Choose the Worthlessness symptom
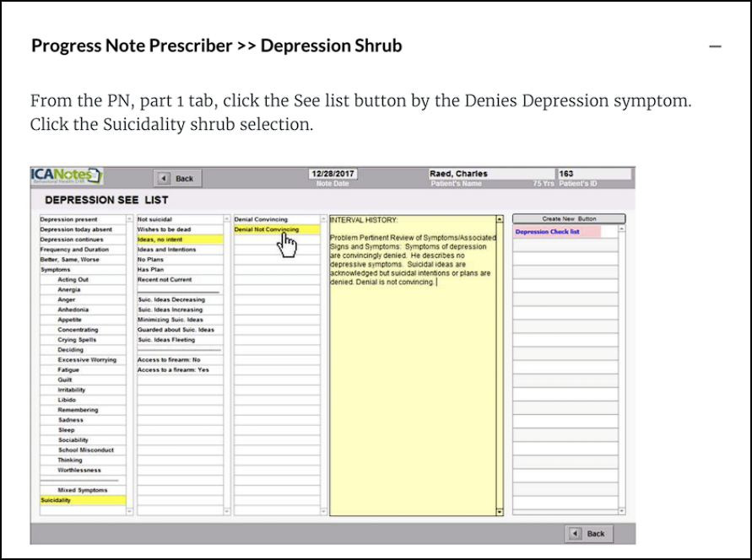Image resolution: width=752 pixels, height=560 pixels. pyautogui.click(x=83, y=471)
